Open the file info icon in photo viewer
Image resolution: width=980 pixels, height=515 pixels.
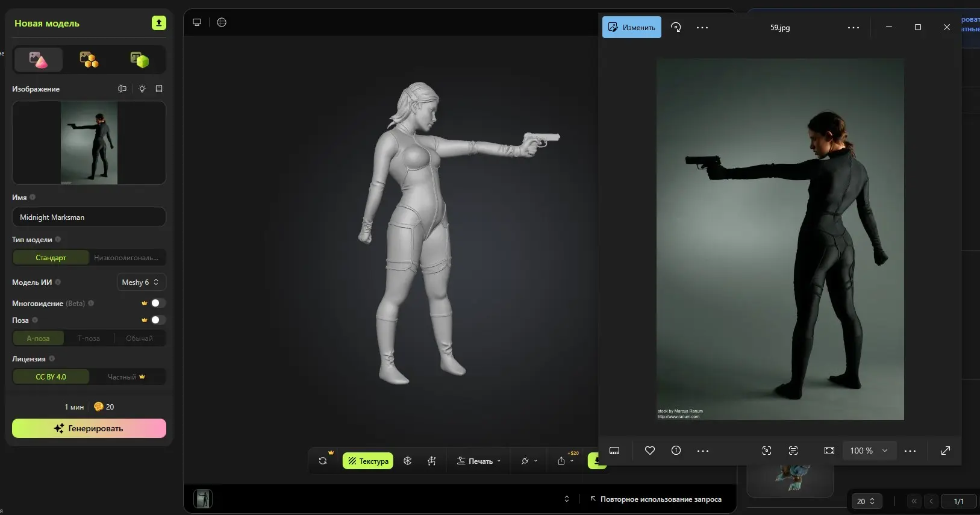pyautogui.click(x=676, y=451)
